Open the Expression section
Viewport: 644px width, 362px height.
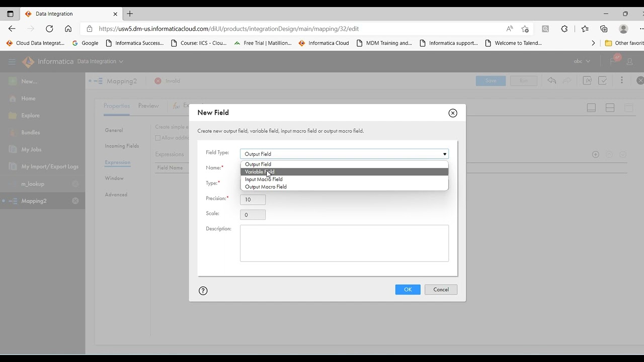pos(118,162)
